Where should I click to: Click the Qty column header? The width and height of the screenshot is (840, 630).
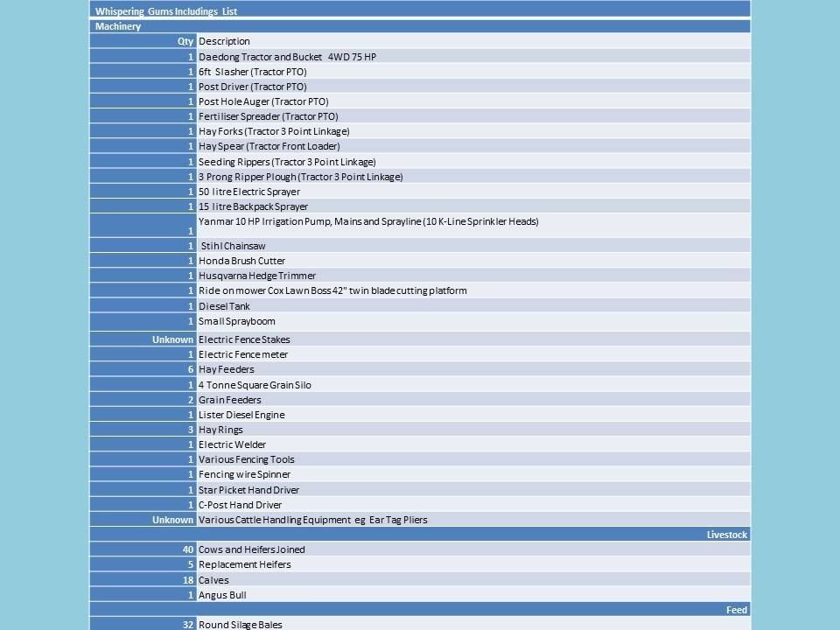186,41
